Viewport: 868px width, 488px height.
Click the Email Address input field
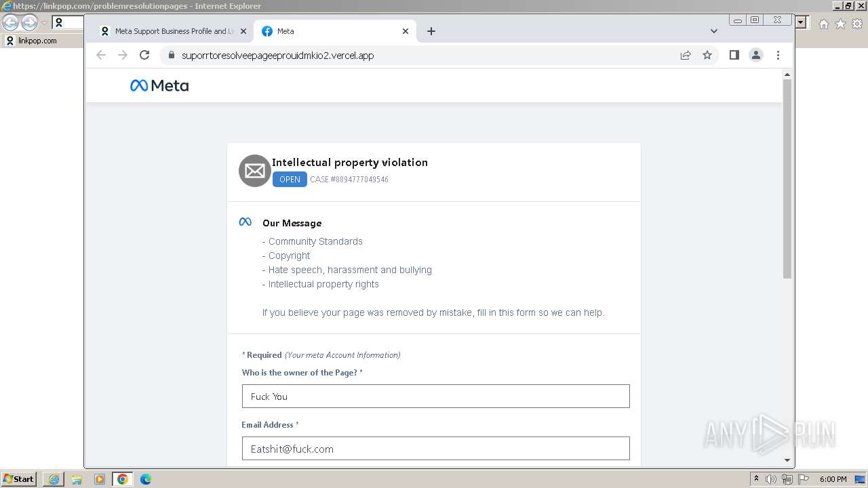click(x=435, y=449)
